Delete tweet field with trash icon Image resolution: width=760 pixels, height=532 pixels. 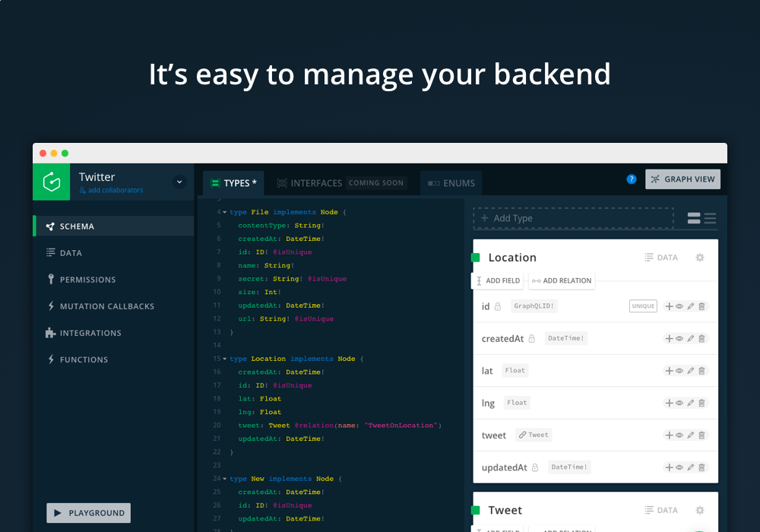click(701, 435)
